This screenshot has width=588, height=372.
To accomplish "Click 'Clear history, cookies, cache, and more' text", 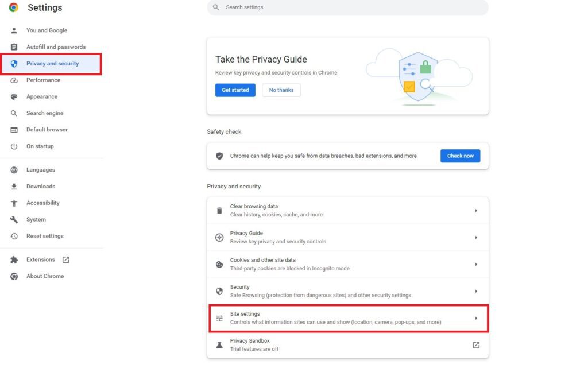I will 276,215.
